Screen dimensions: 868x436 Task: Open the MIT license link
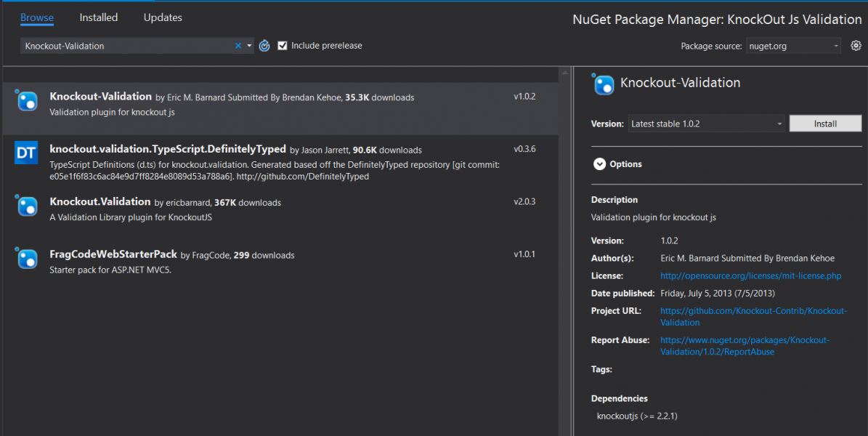pyautogui.click(x=750, y=275)
